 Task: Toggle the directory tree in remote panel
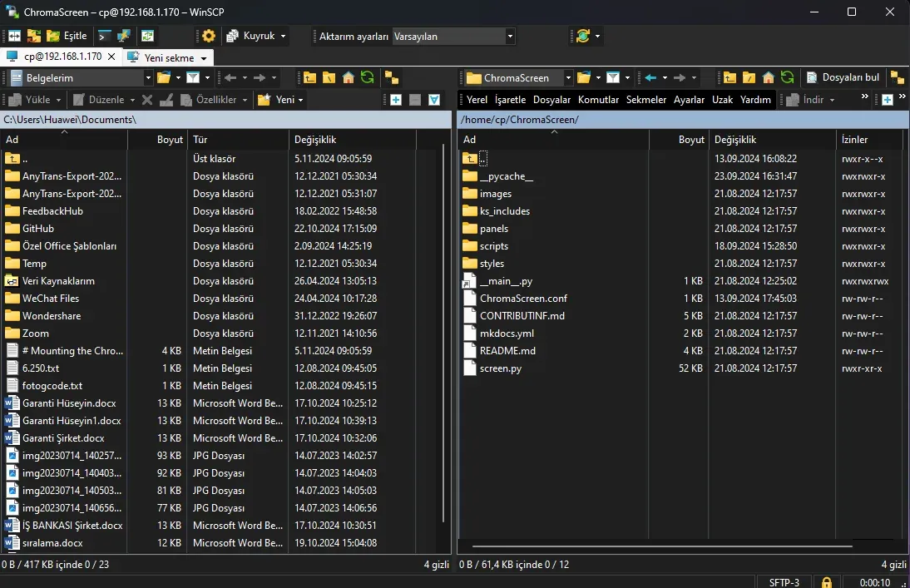tap(898, 78)
